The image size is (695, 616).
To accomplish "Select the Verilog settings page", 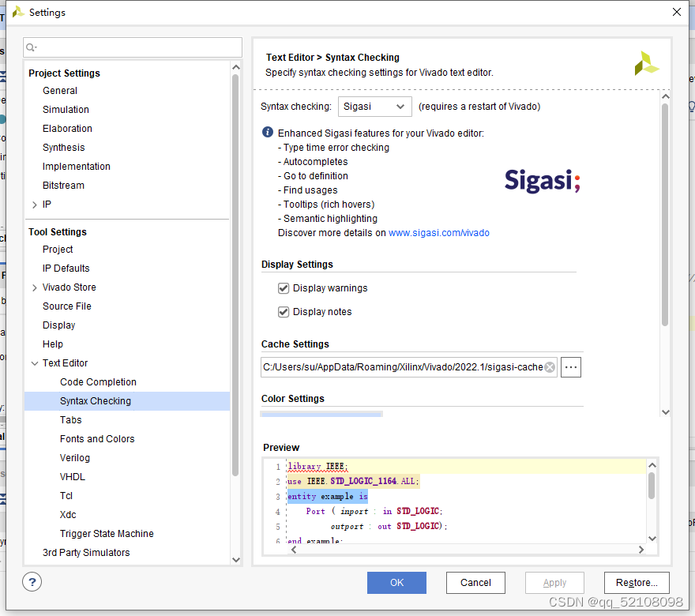I will [x=74, y=457].
